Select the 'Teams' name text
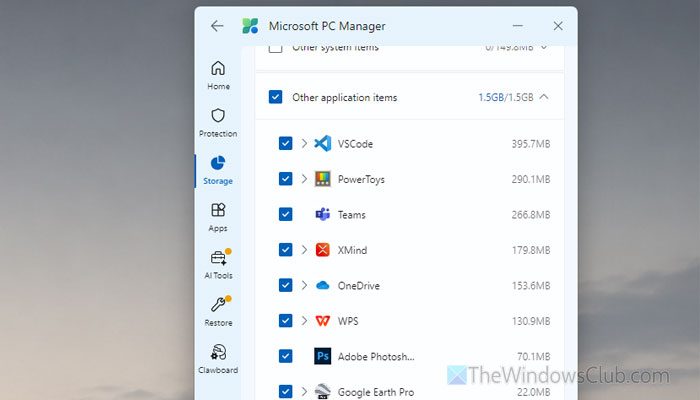This screenshot has height=400, width=700. [352, 215]
